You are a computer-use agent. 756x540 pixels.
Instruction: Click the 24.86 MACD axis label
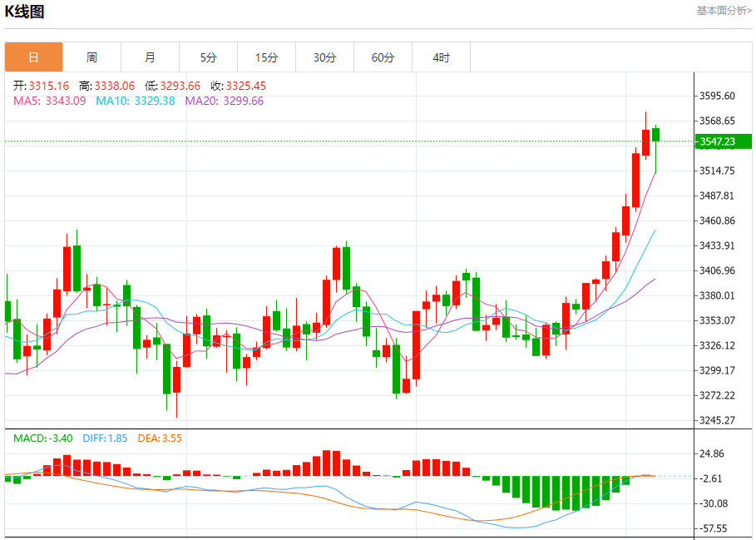[712, 453]
